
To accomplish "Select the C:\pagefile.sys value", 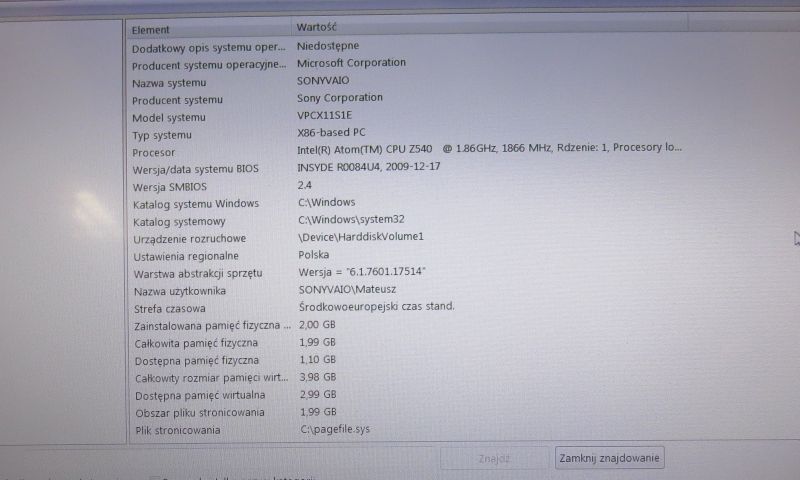I will click(335, 430).
